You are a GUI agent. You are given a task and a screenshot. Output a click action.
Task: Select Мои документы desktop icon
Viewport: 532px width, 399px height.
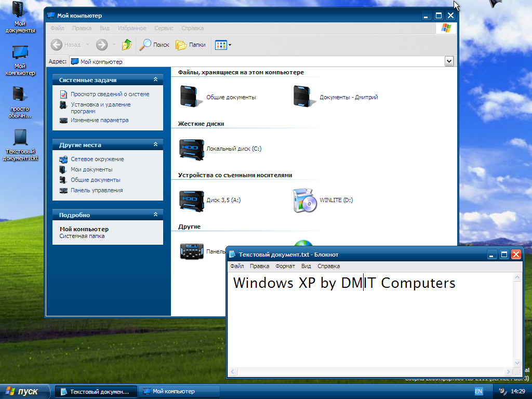(20, 18)
